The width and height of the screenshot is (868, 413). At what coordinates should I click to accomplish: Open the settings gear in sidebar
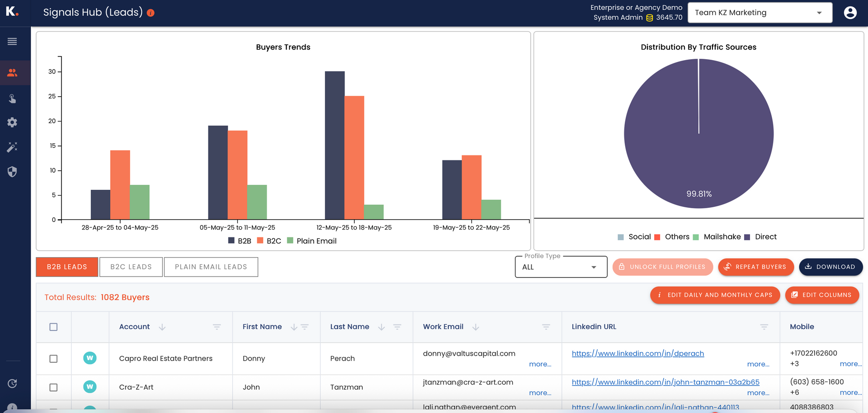coord(12,122)
